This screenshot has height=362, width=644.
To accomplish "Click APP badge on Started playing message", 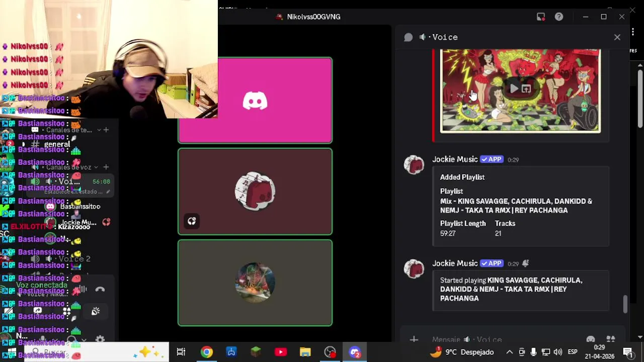I will tap(492, 263).
